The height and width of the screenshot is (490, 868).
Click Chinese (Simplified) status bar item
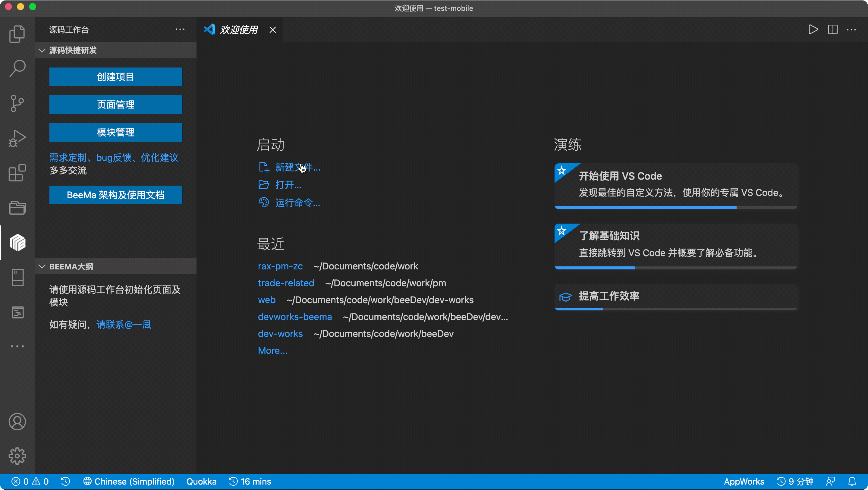click(x=129, y=482)
